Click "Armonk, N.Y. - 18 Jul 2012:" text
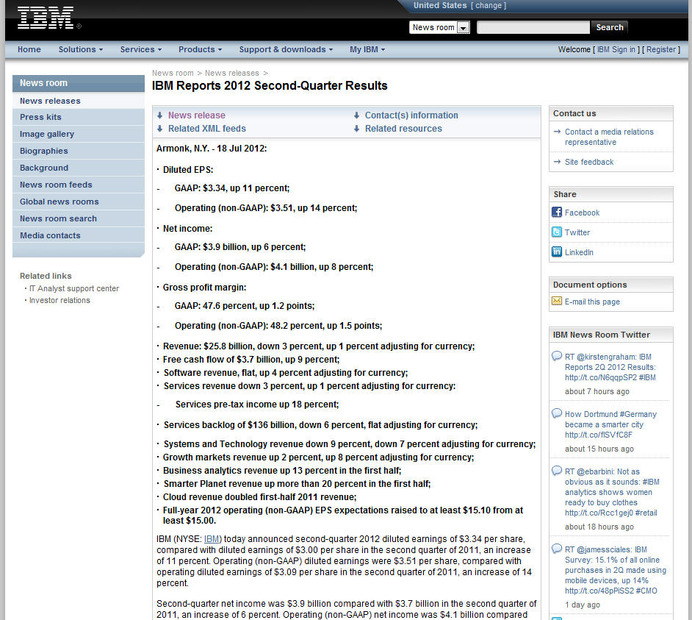692x620 pixels. [x=211, y=148]
